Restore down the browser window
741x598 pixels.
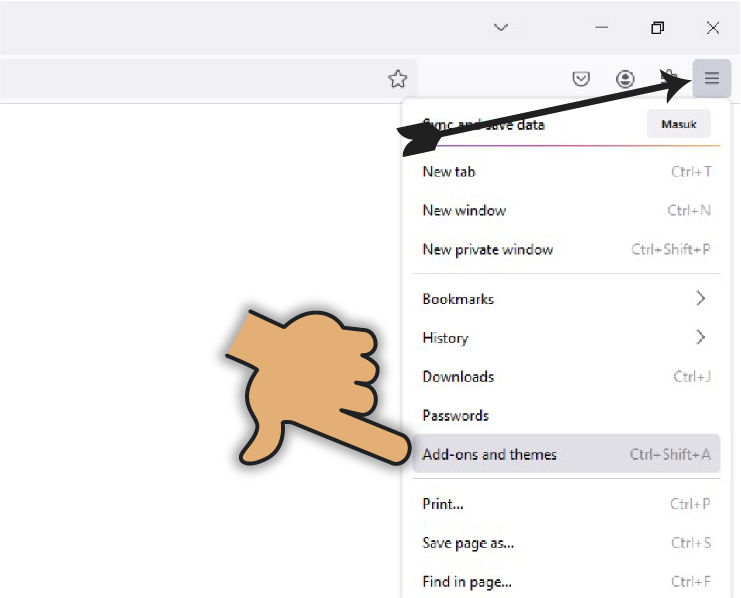point(657,28)
